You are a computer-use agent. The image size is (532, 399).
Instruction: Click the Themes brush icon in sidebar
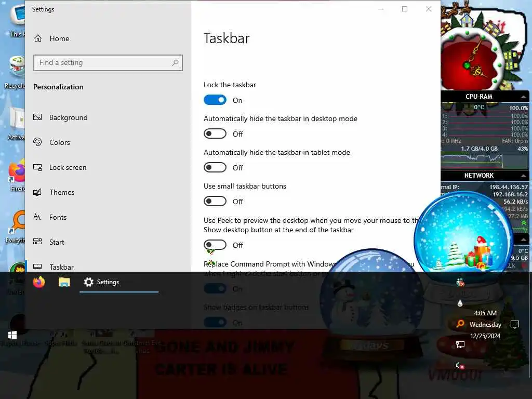click(37, 192)
